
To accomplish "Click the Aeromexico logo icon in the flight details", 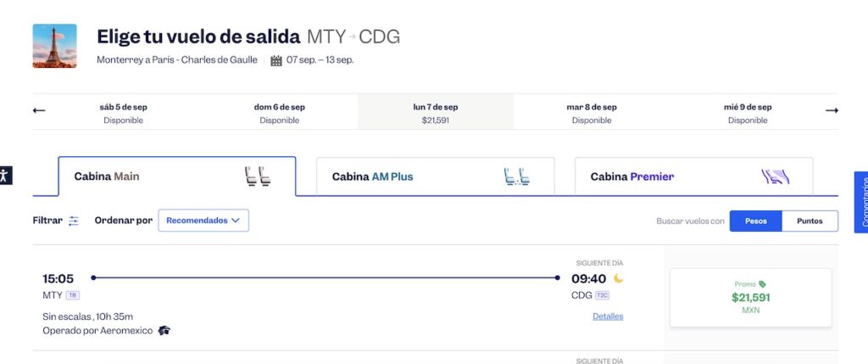I will 164,331.
